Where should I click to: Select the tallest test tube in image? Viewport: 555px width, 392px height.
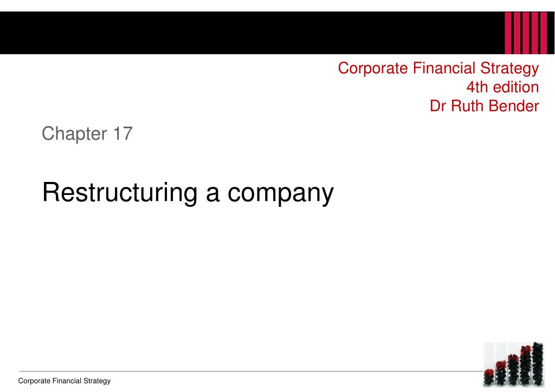tap(538, 364)
